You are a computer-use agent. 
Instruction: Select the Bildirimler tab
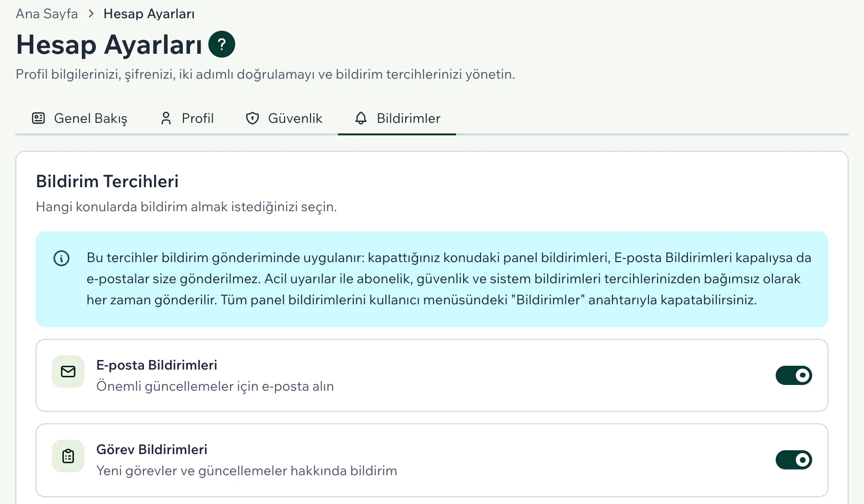pos(397,118)
